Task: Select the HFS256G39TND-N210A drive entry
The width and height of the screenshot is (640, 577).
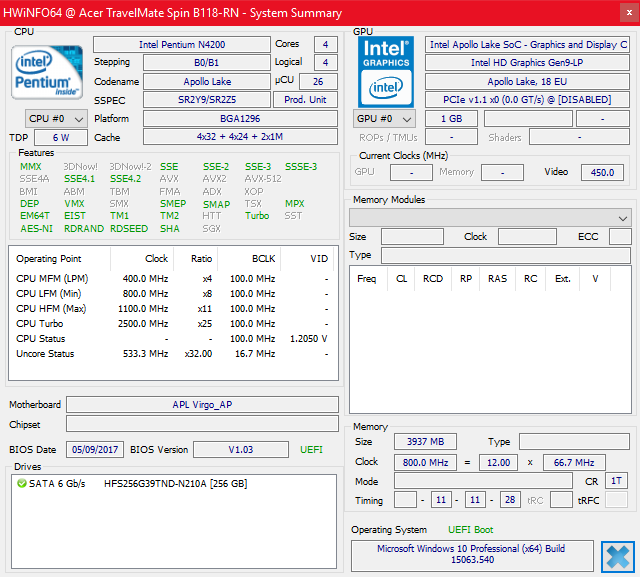Action: pyautogui.click(x=175, y=484)
